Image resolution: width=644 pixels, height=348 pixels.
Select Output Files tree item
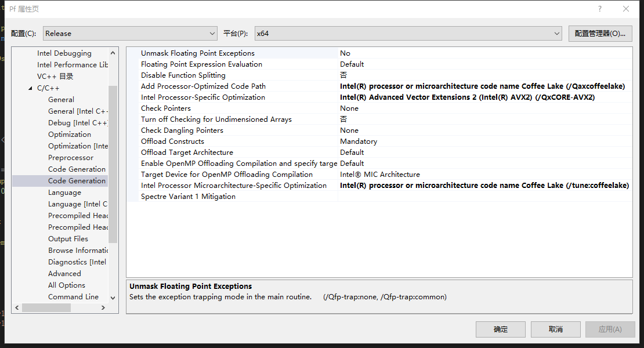(68, 238)
